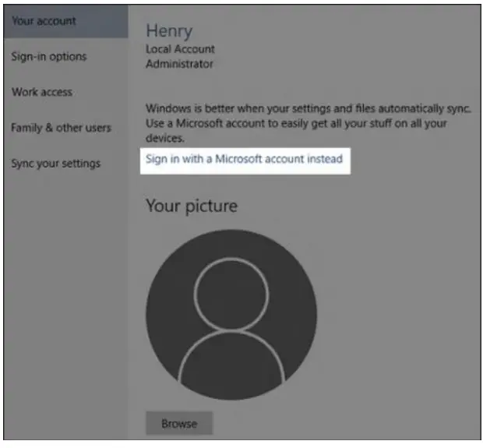Click empty area right of the Your picture heading
The width and height of the screenshot is (483, 448).
[351, 206]
